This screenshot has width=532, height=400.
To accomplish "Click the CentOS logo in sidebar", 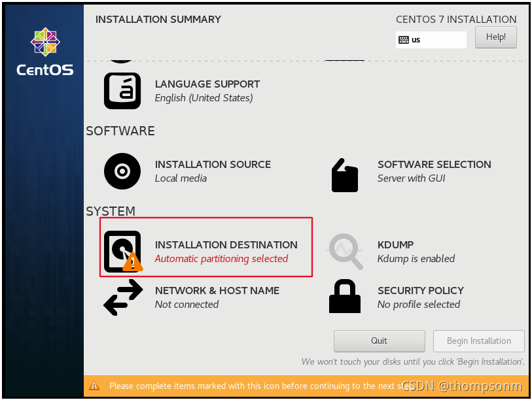I will 45,52.
